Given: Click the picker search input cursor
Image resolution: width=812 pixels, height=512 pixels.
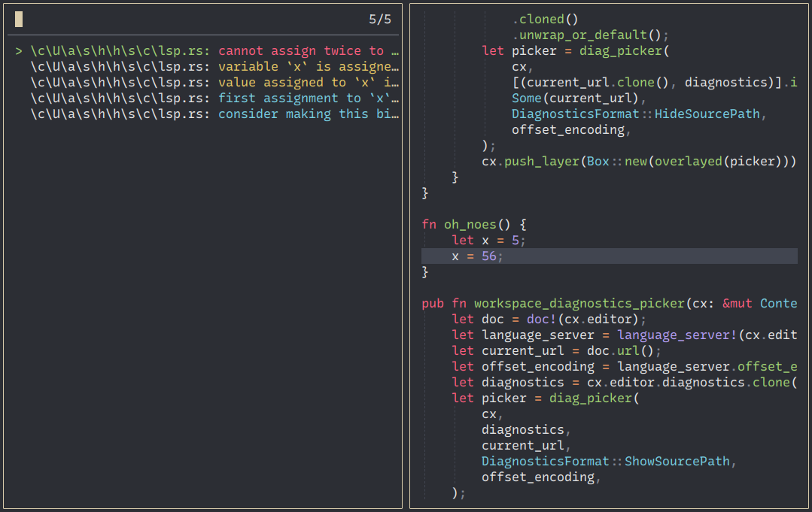Looking at the screenshot, I should pos(19,19).
